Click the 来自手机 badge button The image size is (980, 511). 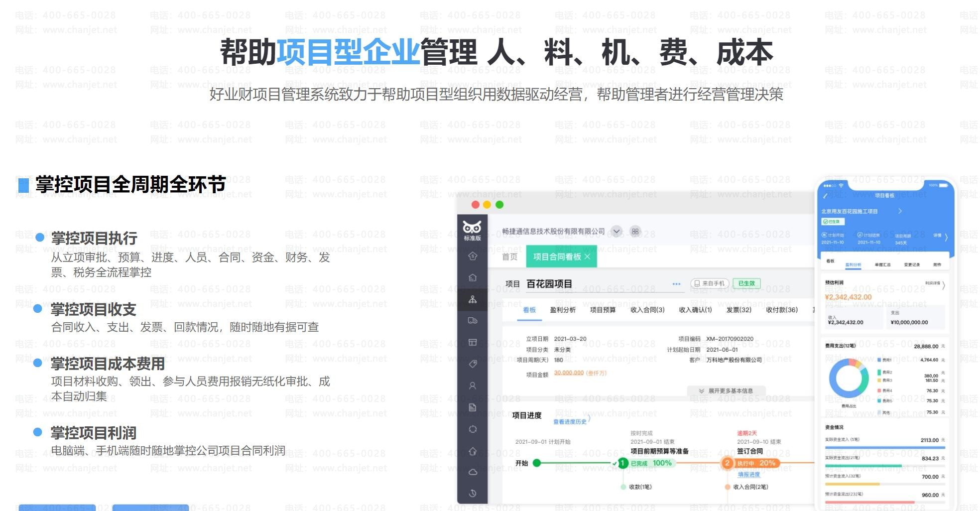click(x=710, y=283)
